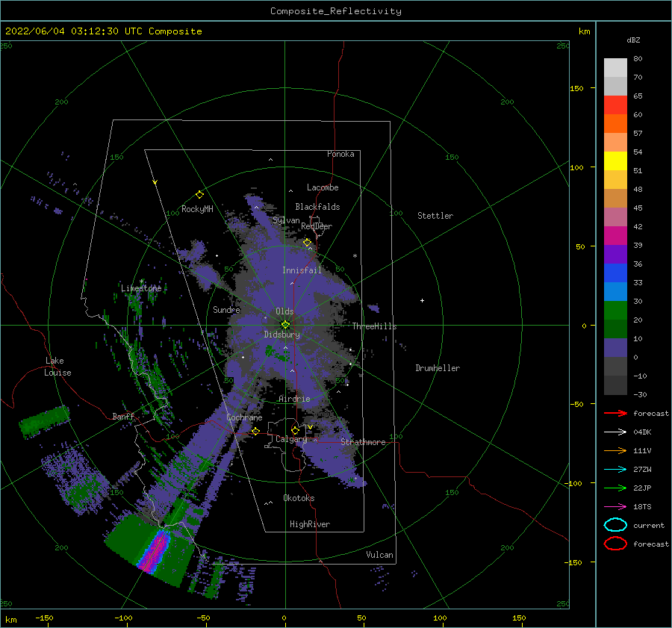Select the magenta 42 dBZ color swatch
This screenshot has height=628, width=672.
(615, 235)
